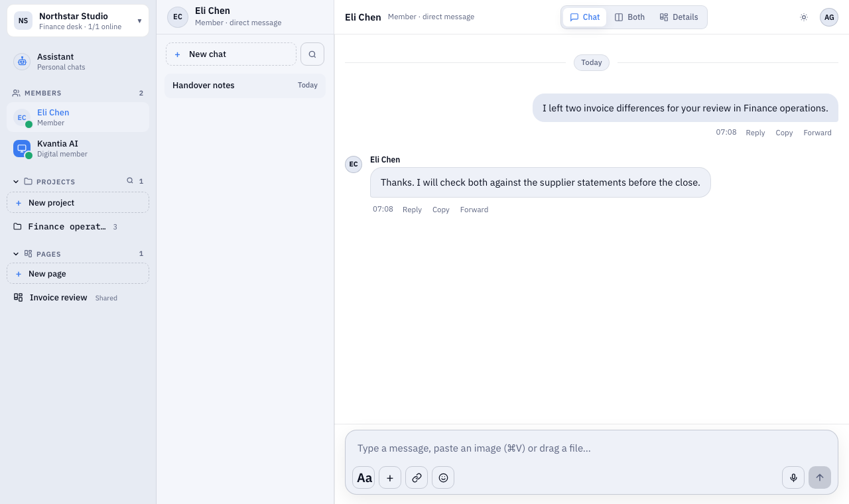Open the Northstar Studio workspace dropdown

pyautogui.click(x=78, y=21)
